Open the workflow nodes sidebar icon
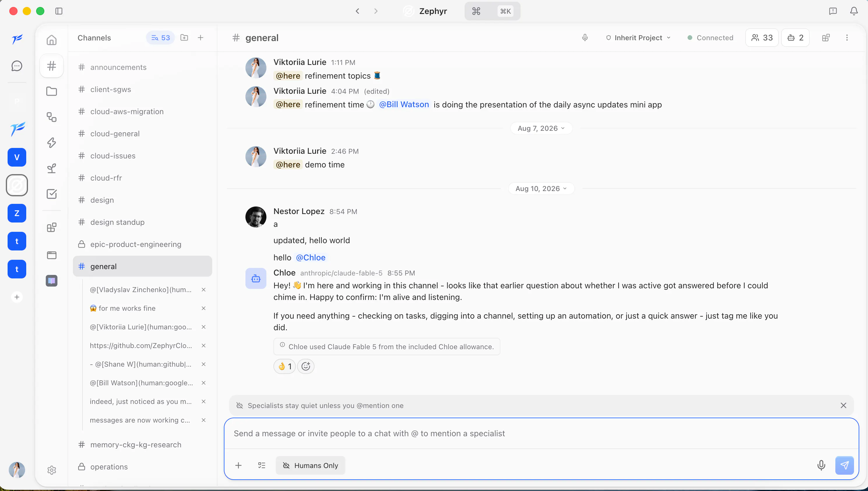This screenshot has height=491, width=868. (x=51, y=117)
